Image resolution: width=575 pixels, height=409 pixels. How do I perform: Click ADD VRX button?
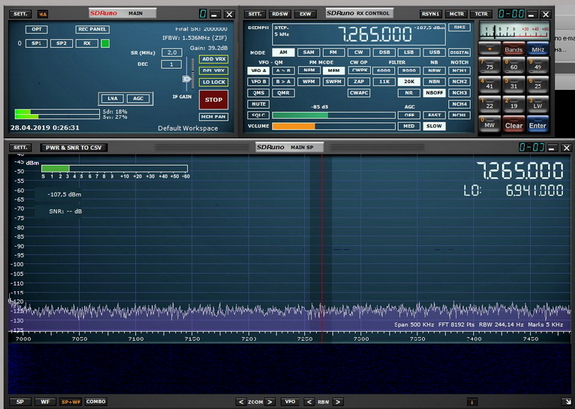(x=214, y=59)
